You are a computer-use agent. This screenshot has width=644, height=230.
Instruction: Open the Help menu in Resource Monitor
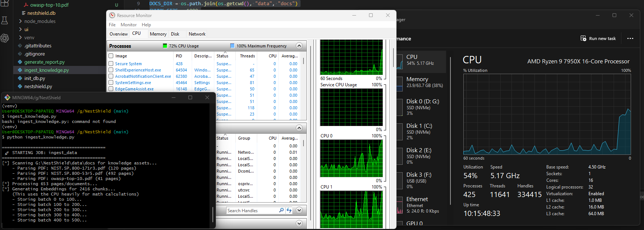pos(146,25)
